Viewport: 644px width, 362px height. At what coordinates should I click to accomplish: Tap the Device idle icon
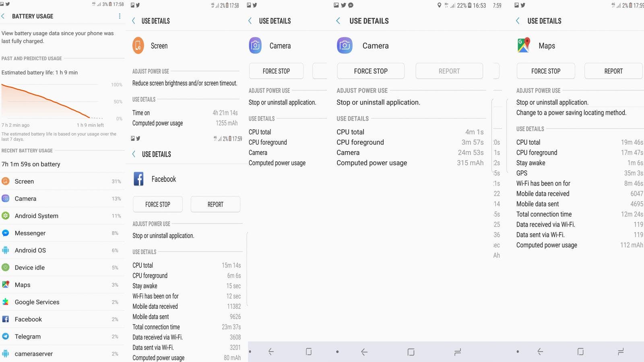6,267
